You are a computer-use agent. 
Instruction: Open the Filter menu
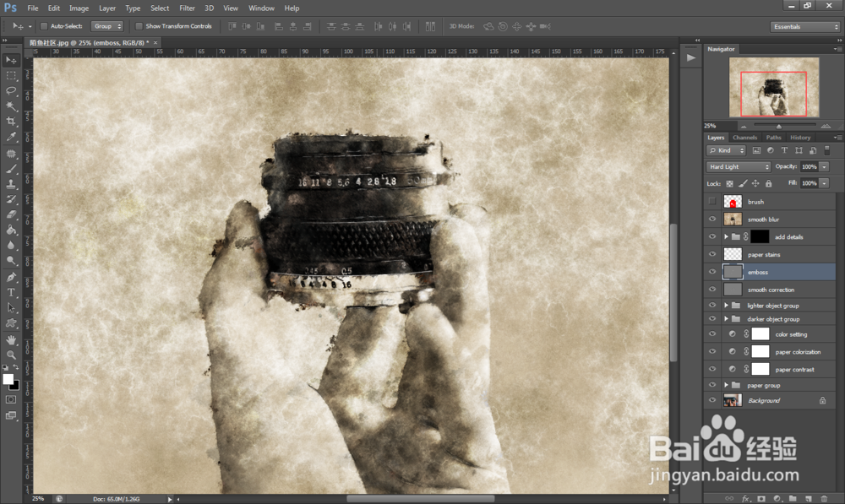pyautogui.click(x=187, y=8)
